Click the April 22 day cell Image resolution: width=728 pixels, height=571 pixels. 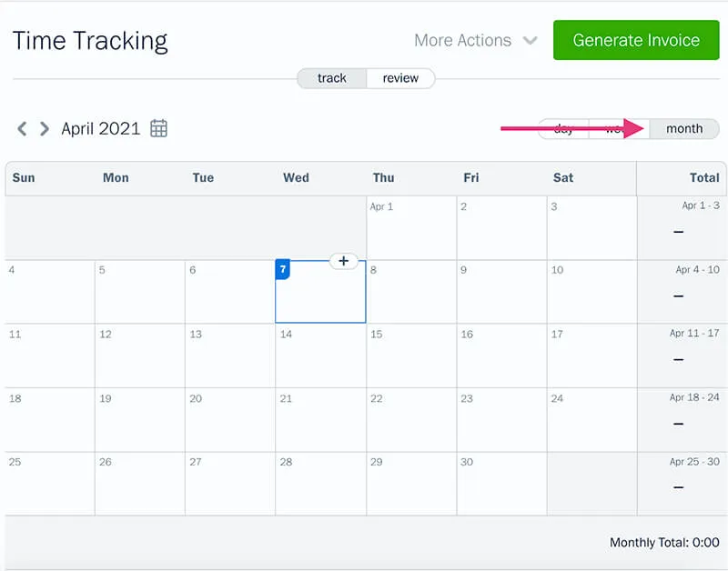click(x=411, y=419)
